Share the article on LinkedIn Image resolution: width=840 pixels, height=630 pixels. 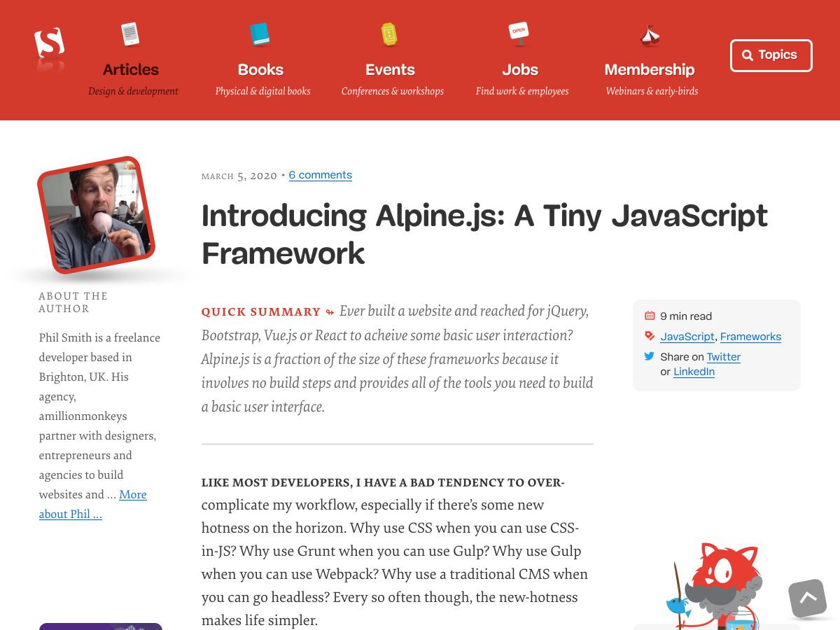coord(694,372)
